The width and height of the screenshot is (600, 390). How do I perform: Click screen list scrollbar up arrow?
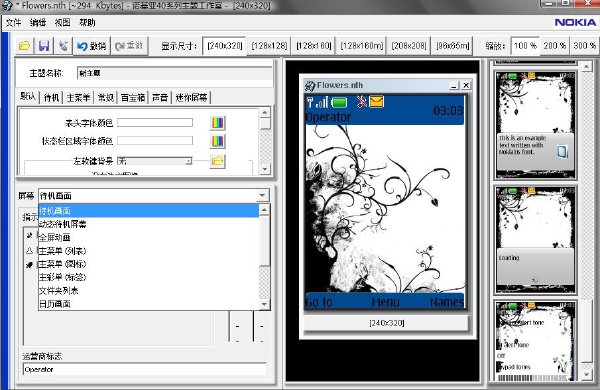click(264, 210)
